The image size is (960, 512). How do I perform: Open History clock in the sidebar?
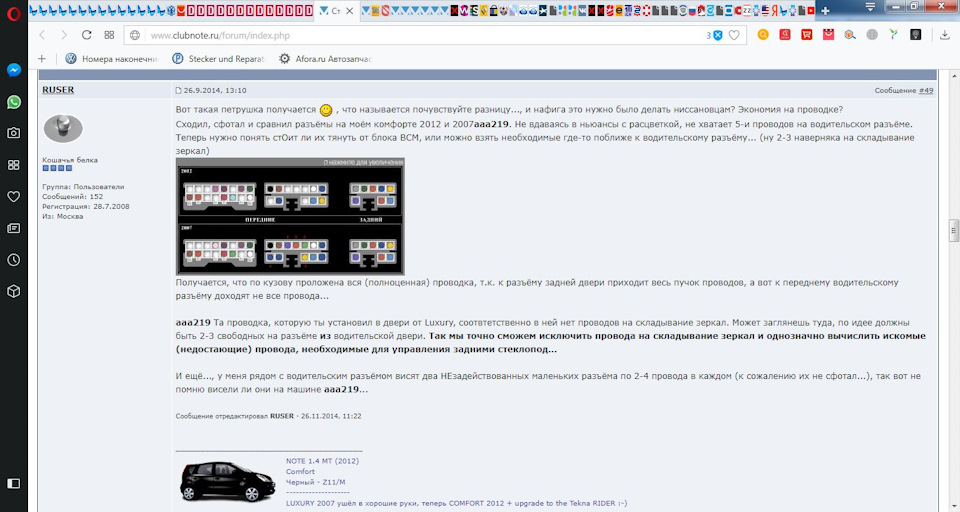point(13,260)
